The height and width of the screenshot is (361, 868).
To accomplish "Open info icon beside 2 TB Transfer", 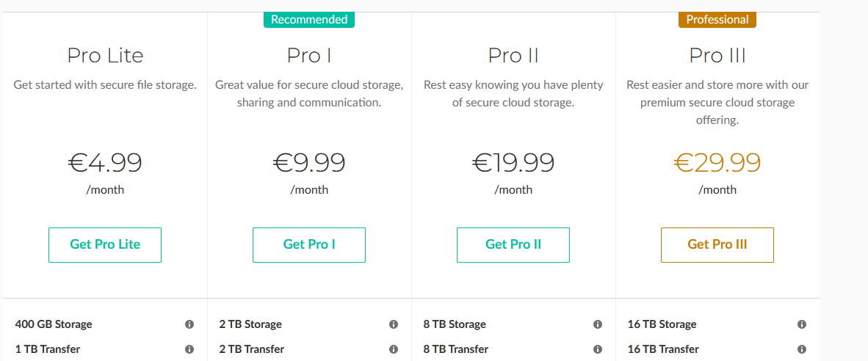I will pos(393,349).
